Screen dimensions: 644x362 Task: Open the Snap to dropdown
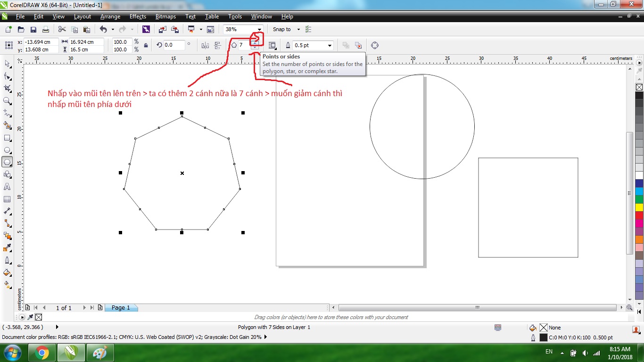click(x=297, y=29)
